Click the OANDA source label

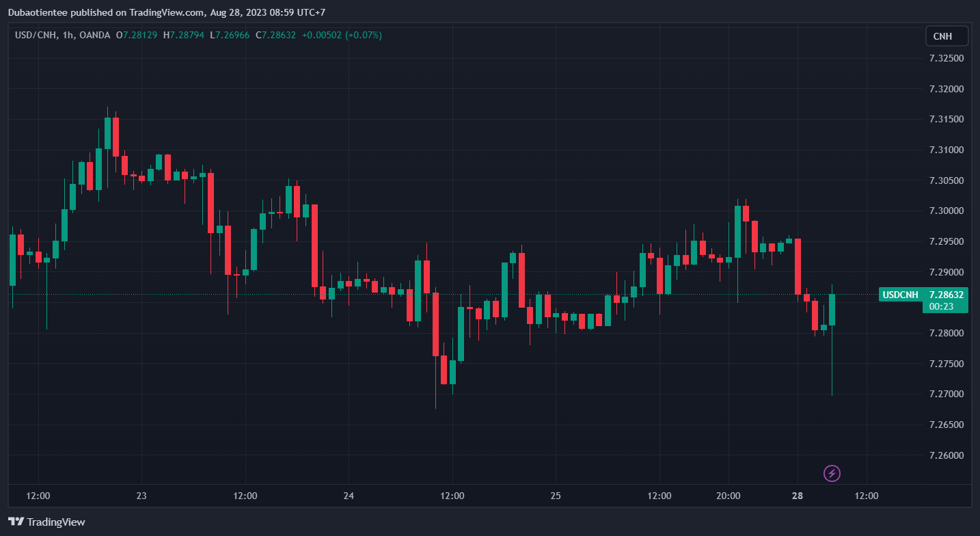click(x=94, y=35)
